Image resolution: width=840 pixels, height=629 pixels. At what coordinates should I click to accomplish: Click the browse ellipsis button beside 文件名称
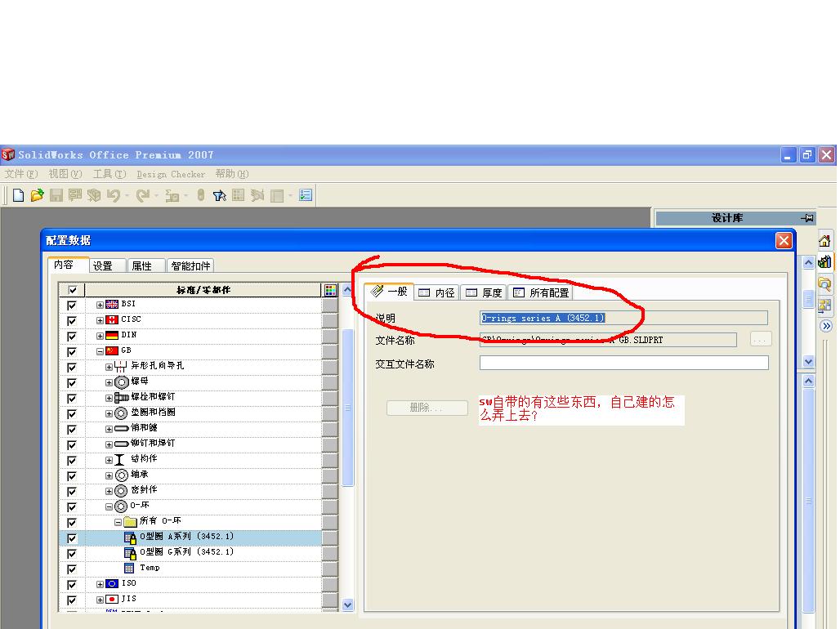[x=761, y=340]
